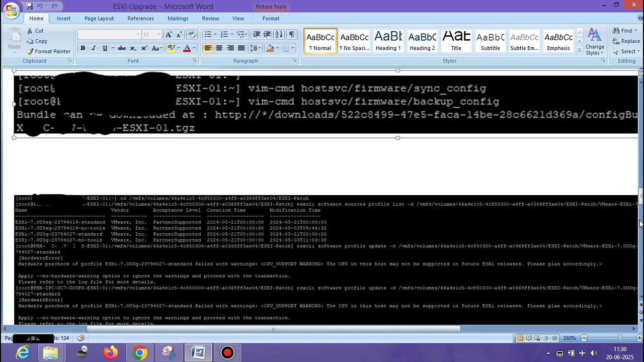Open the Insert ribbon tab
This screenshot has height=362, width=644.
pos(63,19)
